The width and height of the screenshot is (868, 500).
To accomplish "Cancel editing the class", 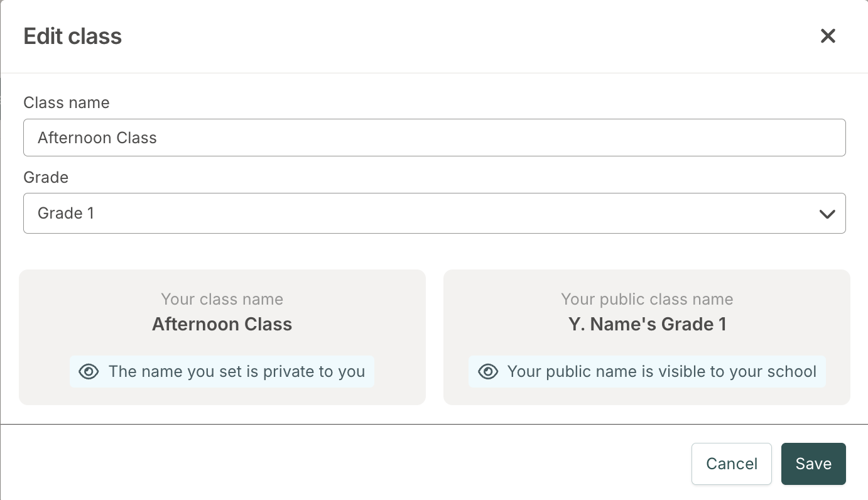I will point(732,464).
